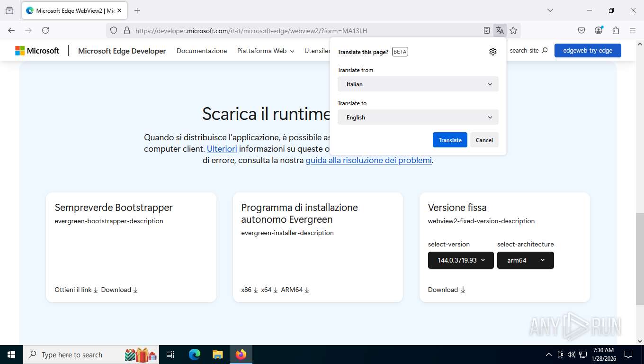Open the Utensileria nav item
Screen dimensions: 644x364
click(x=317, y=51)
